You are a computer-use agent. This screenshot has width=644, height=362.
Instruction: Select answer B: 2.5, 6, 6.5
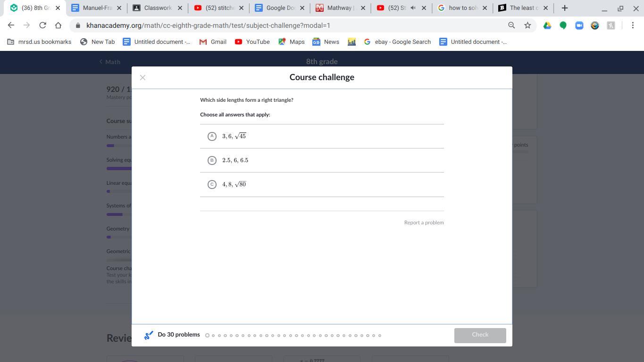pos(322,160)
